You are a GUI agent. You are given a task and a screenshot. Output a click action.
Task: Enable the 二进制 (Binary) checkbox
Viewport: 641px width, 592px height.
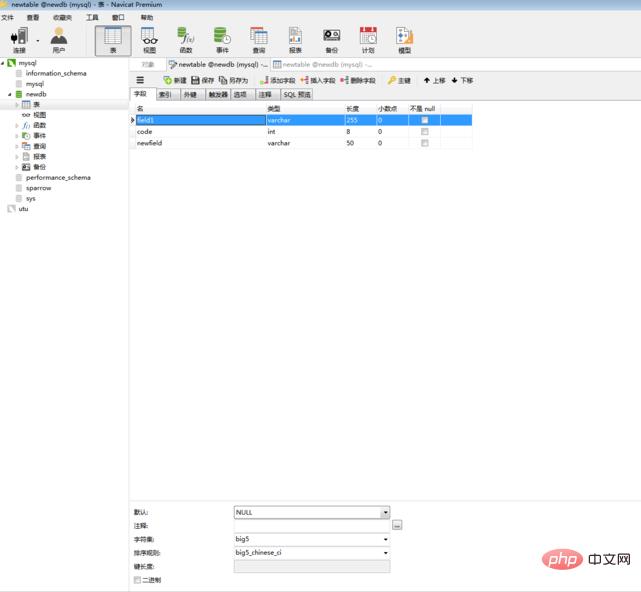(x=137, y=579)
